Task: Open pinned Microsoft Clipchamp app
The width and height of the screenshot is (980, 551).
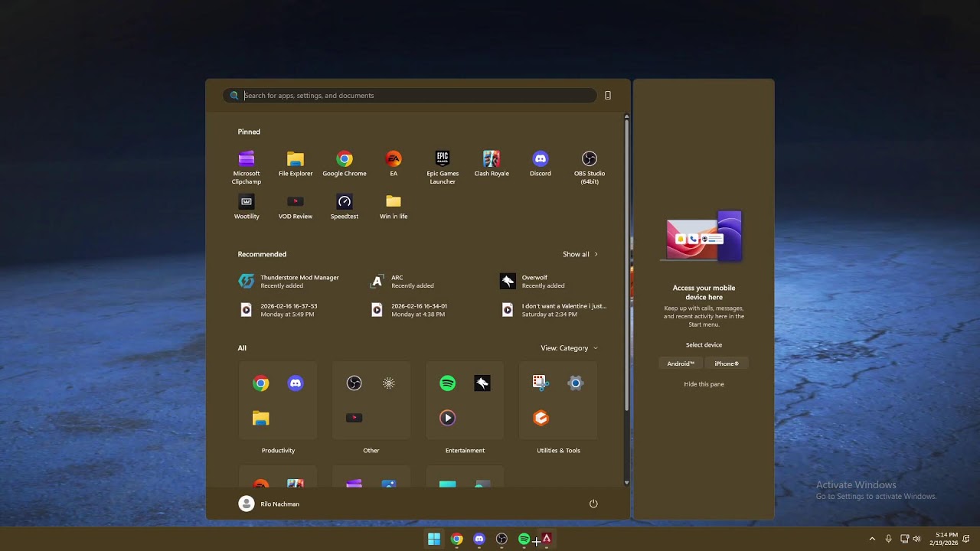Action: pyautogui.click(x=247, y=168)
